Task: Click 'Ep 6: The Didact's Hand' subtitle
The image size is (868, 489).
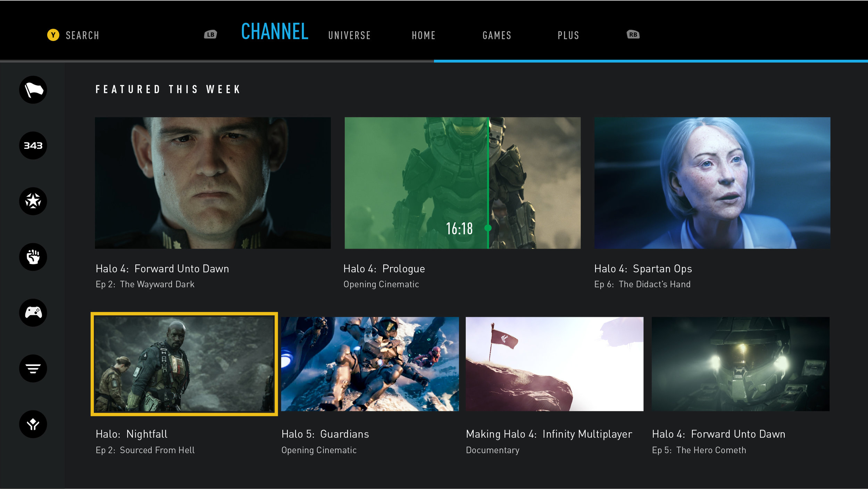Action: [642, 284]
